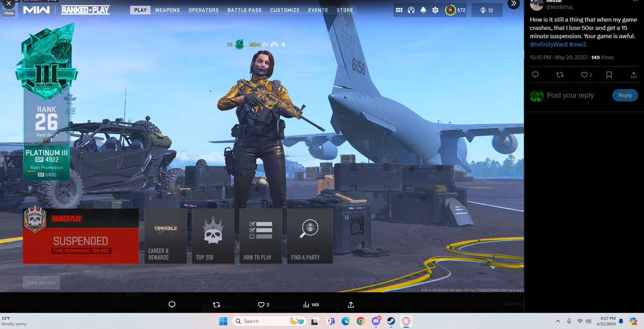Open the social friends panel showing 10
The width and height of the screenshot is (644, 329).
tap(487, 10)
